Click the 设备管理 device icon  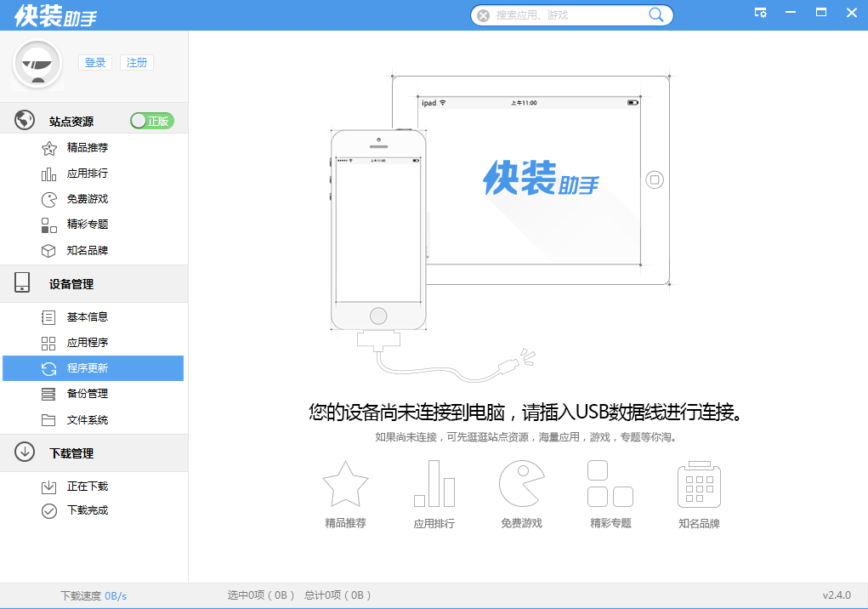tap(22, 282)
